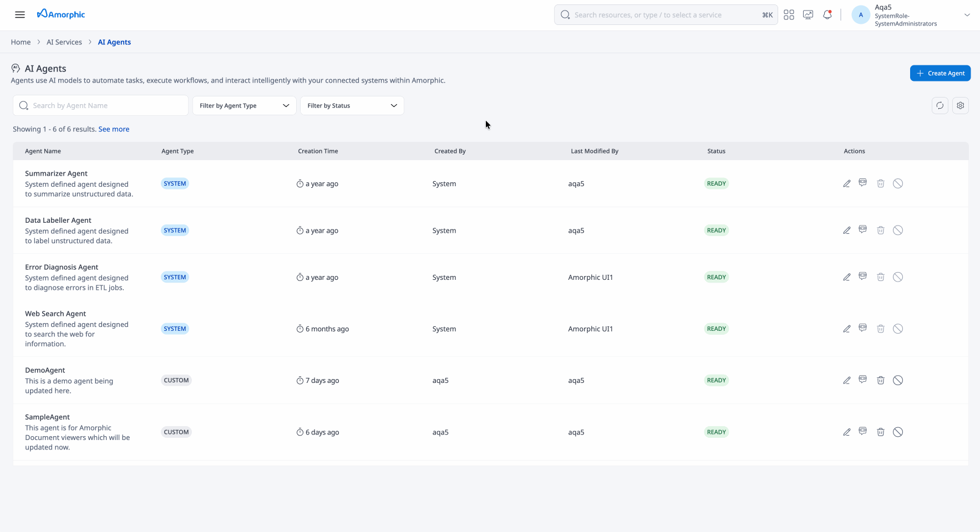
Task: Open the Data Labeller Agent name
Action: [58, 220]
